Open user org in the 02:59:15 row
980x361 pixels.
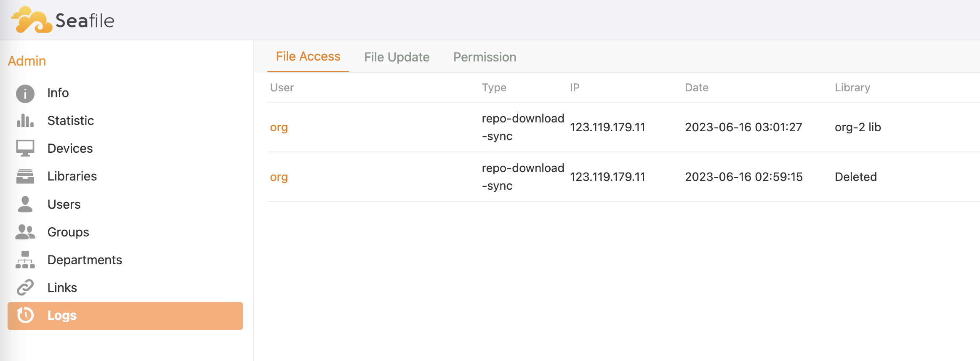coord(279,177)
